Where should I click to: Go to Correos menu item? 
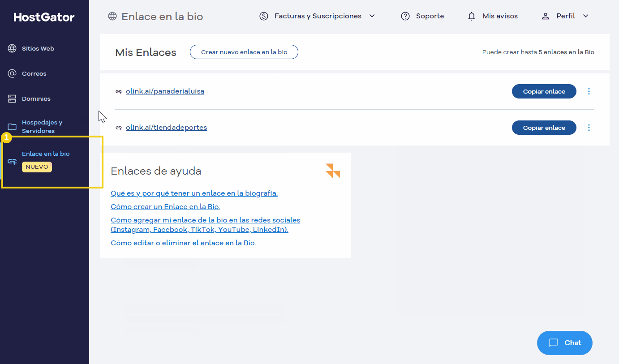(34, 73)
